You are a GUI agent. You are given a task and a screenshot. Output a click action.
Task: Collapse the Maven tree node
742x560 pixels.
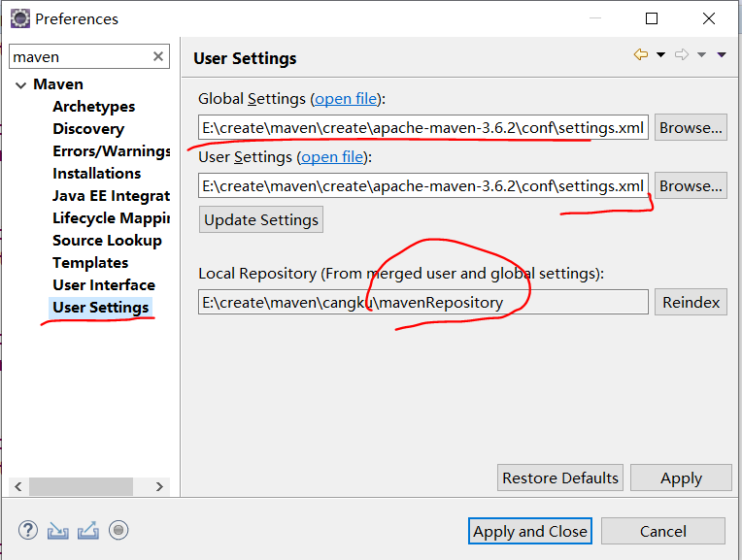tap(20, 85)
